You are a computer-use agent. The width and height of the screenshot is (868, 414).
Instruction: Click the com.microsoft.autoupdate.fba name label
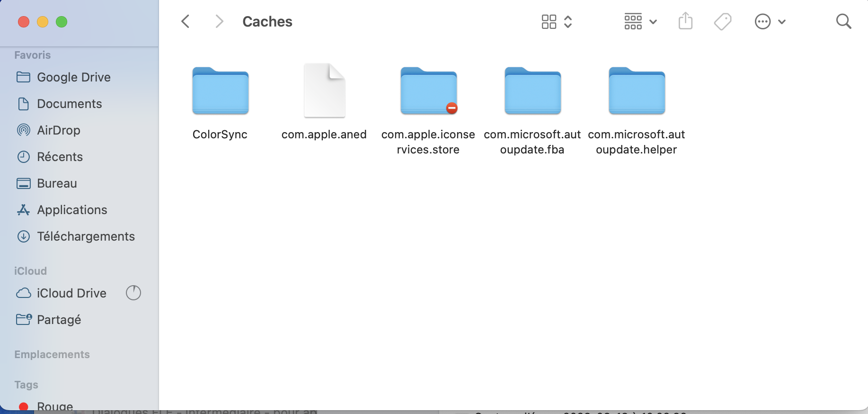(532, 142)
